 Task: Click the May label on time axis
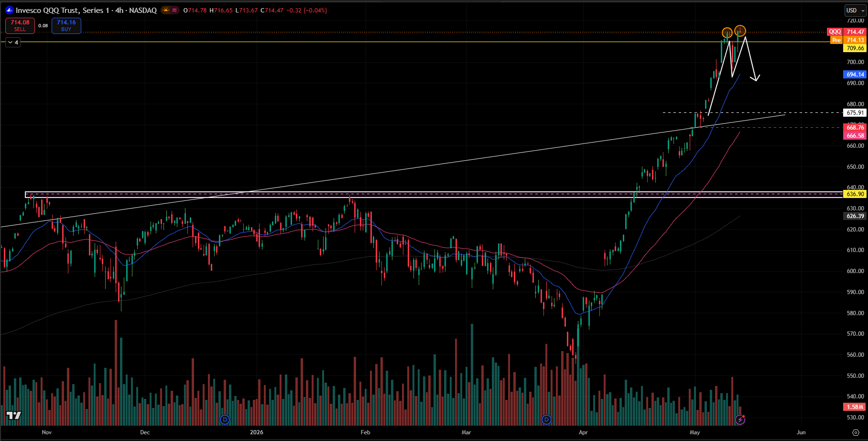(x=694, y=432)
